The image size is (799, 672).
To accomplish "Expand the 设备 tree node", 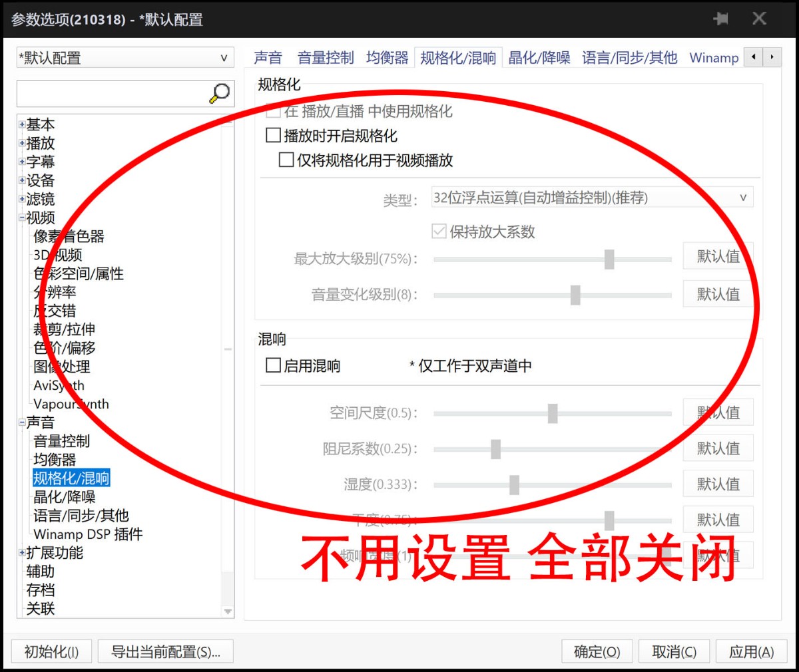I will (x=22, y=180).
